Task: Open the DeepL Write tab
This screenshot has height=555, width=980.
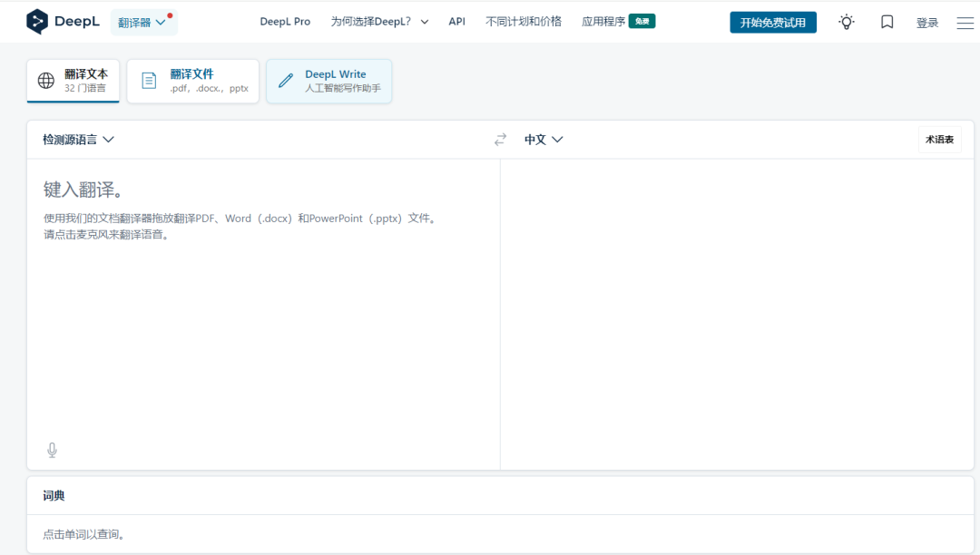Action: click(328, 81)
